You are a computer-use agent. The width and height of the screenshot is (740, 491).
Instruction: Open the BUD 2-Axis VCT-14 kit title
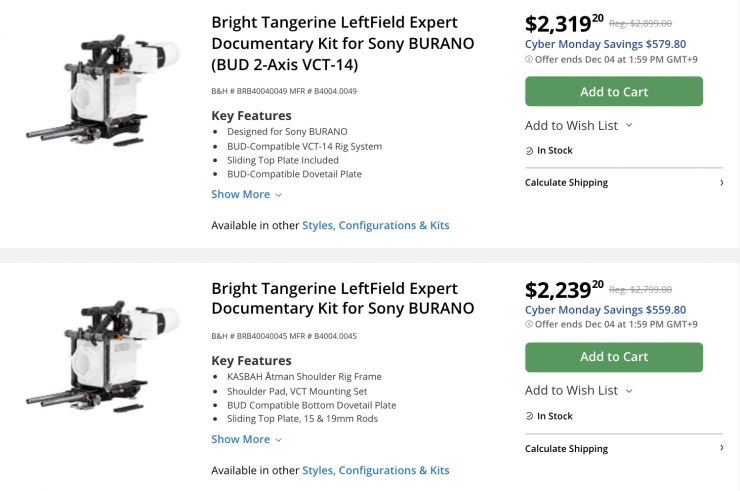point(342,43)
